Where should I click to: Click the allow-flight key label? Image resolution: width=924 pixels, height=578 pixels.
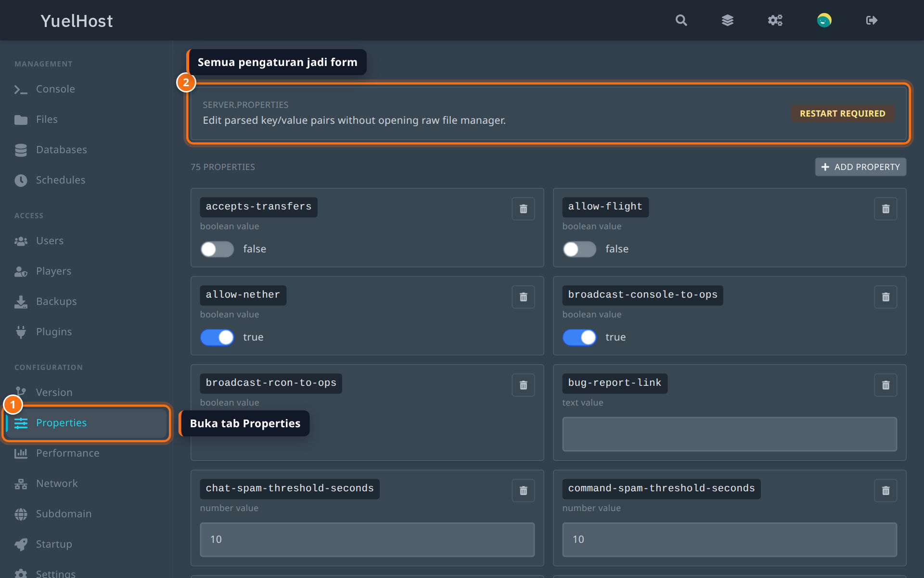(605, 207)
